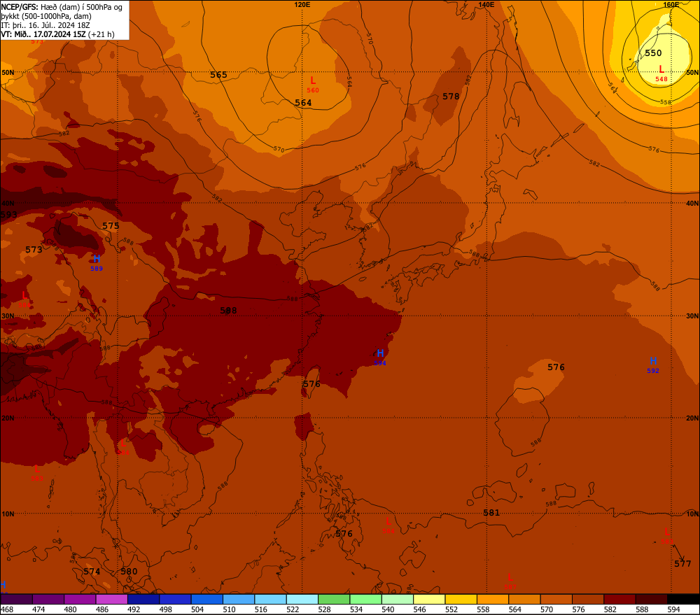Viewport: 700px width, 615px height.
Task: Click the 140E longitude label
Action: coord(486,4)
